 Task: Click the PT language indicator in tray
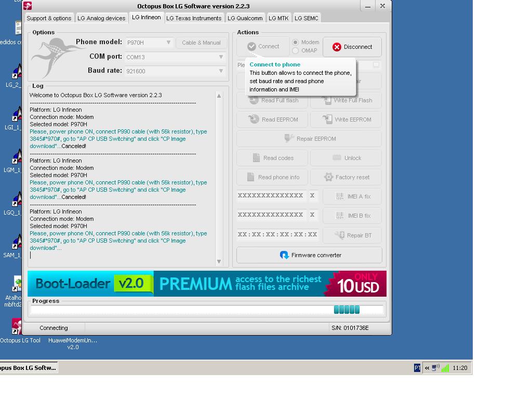point(417,368)
